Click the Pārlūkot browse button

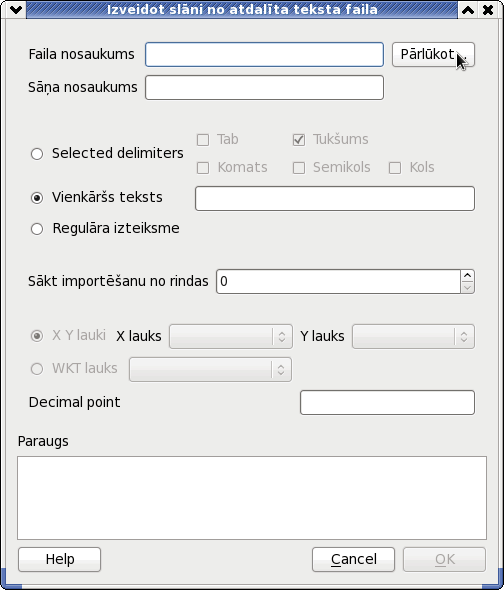click(433, 55)
